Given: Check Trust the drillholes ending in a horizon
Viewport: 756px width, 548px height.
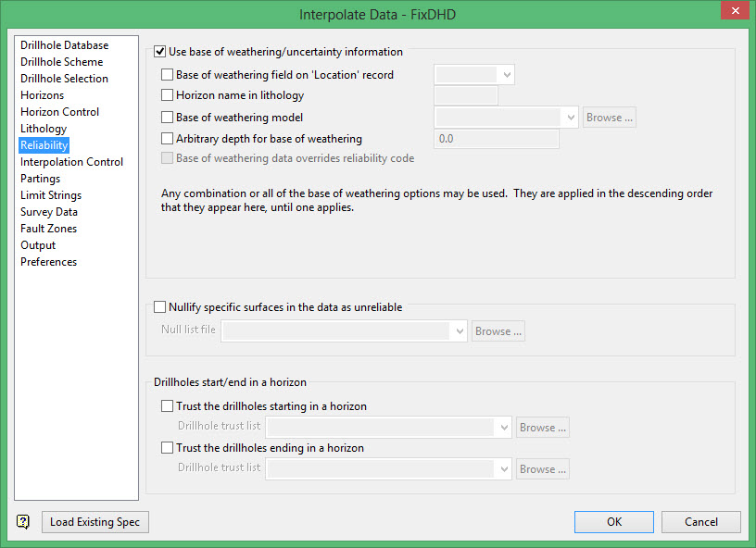Looking at the screenshot, I should (x=168, y=448).
